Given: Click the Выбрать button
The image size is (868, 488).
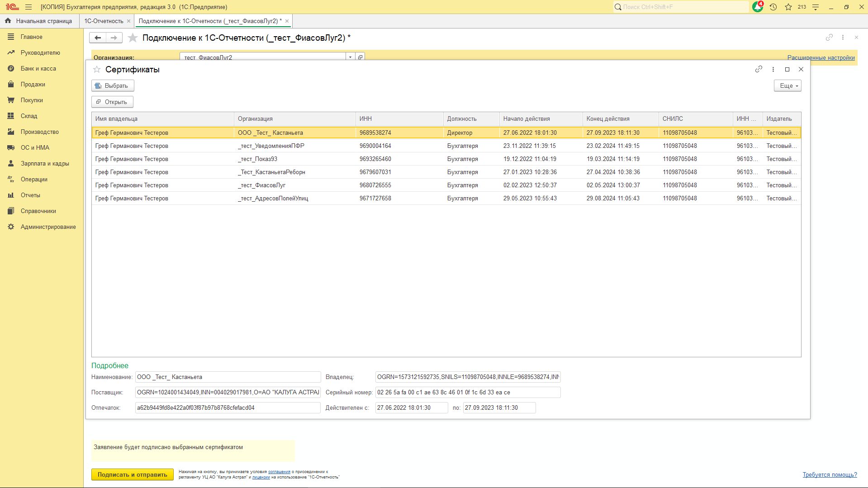Looking at the screenshot, I should click(113, 85).
